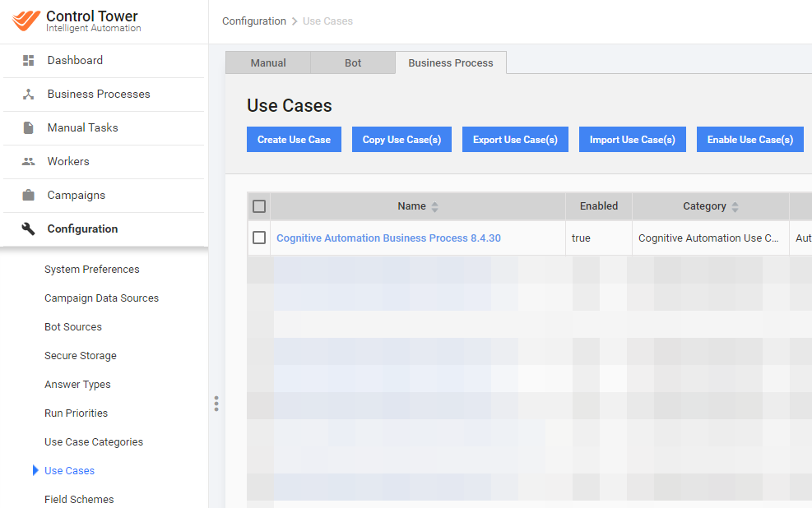The width and height of the screenshot is (812, 508).
Task: Click the Workers people icon
Action: pyautogui.click(x=29, y=161)
